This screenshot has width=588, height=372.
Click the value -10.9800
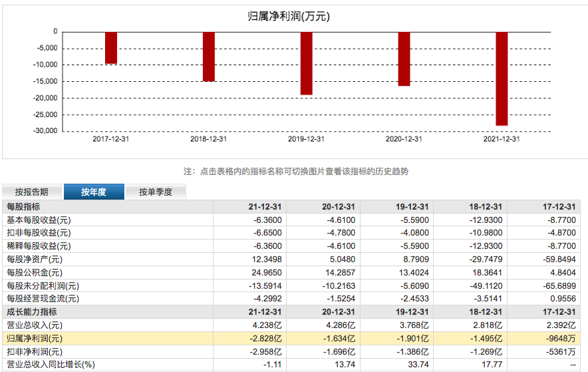(x=486, y=232)
